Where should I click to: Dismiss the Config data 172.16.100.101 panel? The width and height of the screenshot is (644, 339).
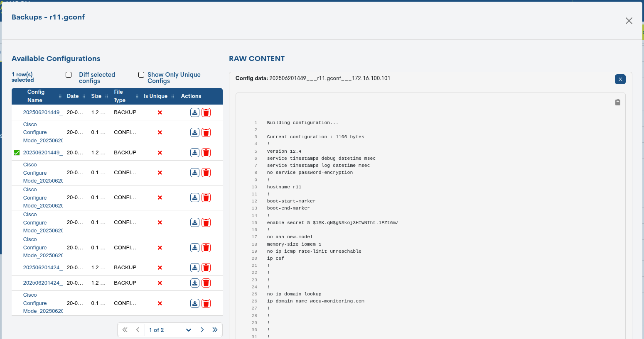pyautogui.click(x=620, y=79)
